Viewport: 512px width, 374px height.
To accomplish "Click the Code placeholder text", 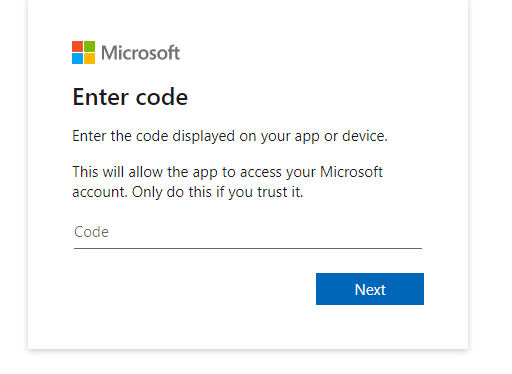I will [91, 232].
